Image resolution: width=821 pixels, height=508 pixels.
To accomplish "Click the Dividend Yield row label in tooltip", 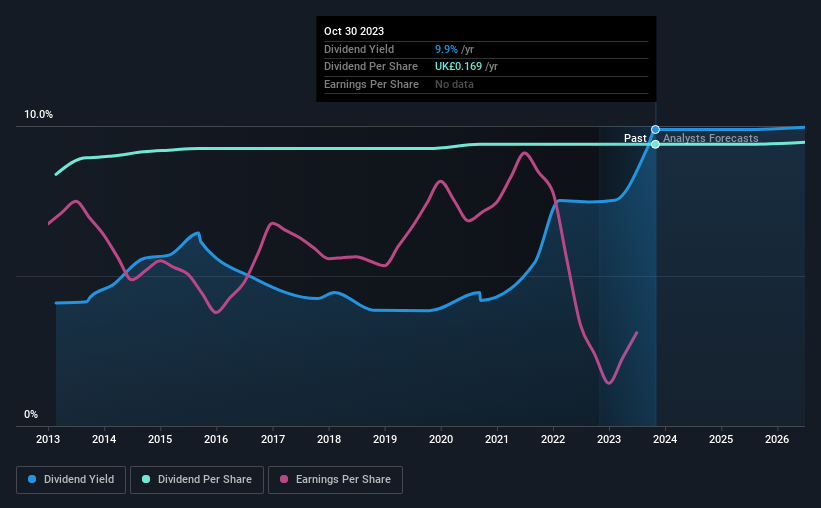I will click(x=359, y=49).
